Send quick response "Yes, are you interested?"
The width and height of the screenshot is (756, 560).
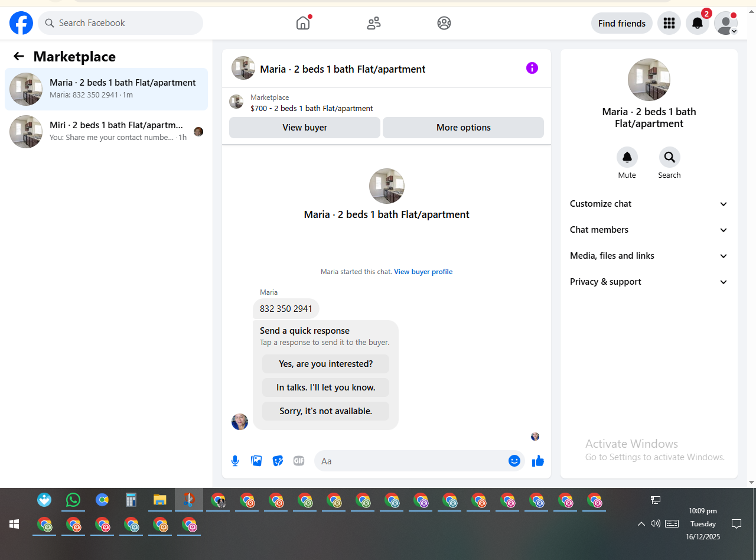pos(326,364)
